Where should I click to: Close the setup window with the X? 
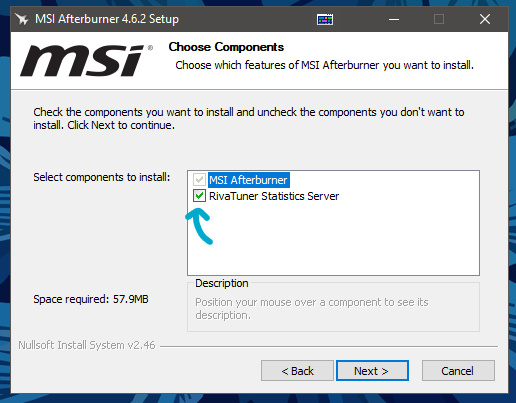click(x=485, y=19)
